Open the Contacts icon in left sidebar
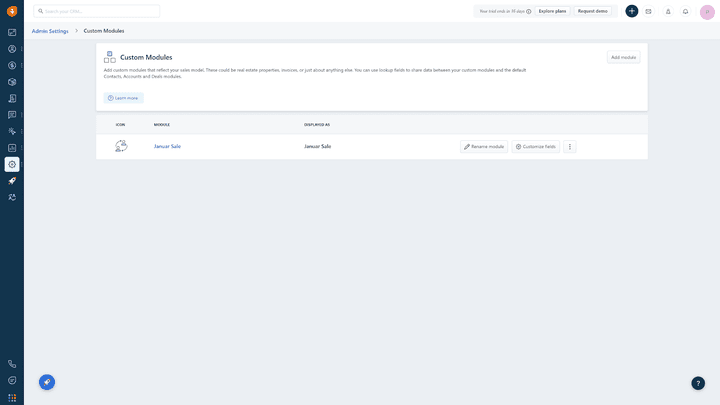Viewport: 720px width, 405px height. click(12, 49)
